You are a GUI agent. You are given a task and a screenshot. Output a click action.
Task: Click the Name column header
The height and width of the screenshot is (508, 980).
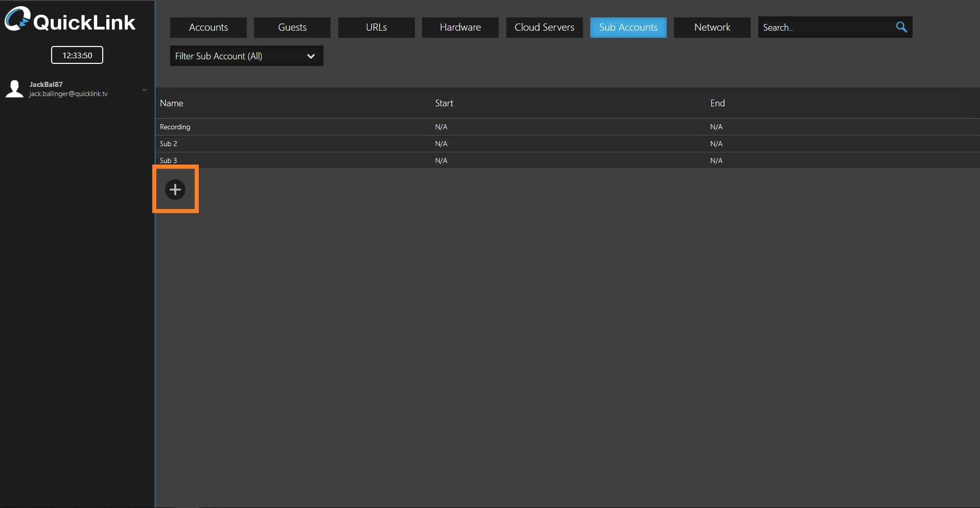tap(172, 103)
